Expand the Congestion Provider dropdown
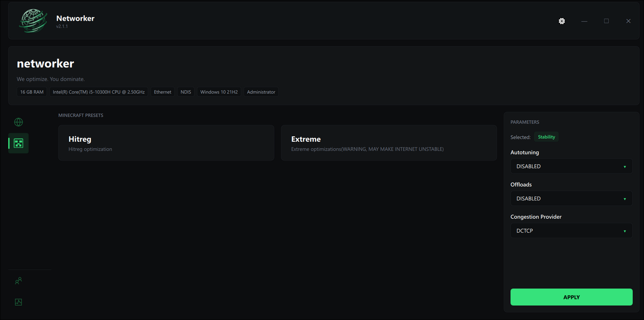This screenshot has height=320, width=644. (x=571, y=231)
